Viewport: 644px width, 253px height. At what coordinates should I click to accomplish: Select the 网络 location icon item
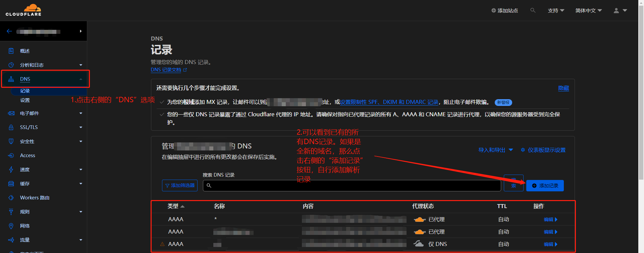click(x=11, y=226)
